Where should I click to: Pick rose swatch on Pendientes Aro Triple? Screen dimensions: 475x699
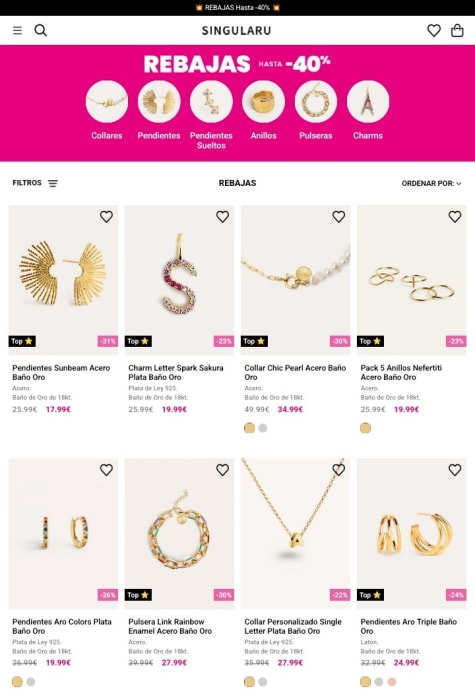pyautogui.click(x=392, y=682)
